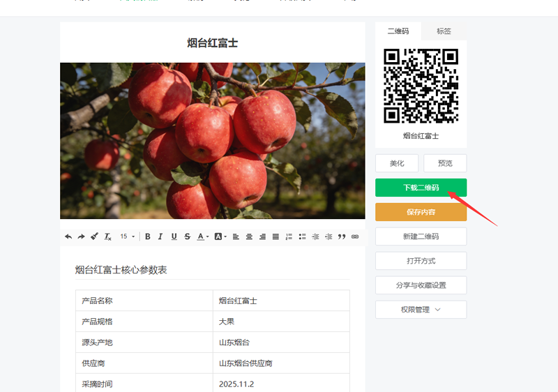
Task: Open the text highlight color dropdown
Action: 220,236
